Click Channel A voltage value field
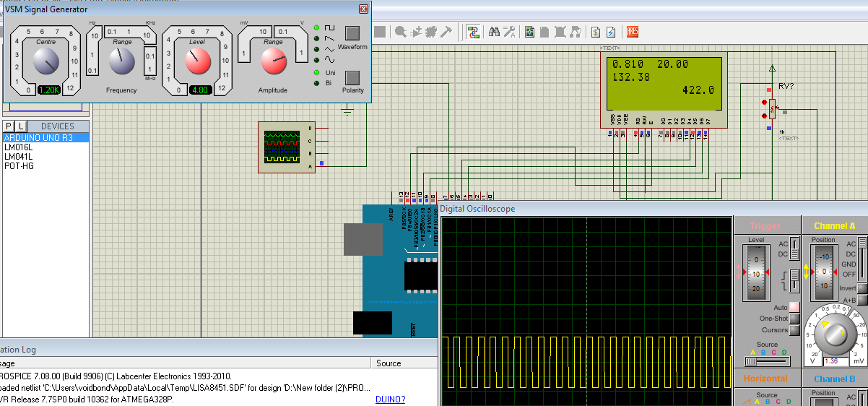868x406 pixels. click(x=836, y=361)
